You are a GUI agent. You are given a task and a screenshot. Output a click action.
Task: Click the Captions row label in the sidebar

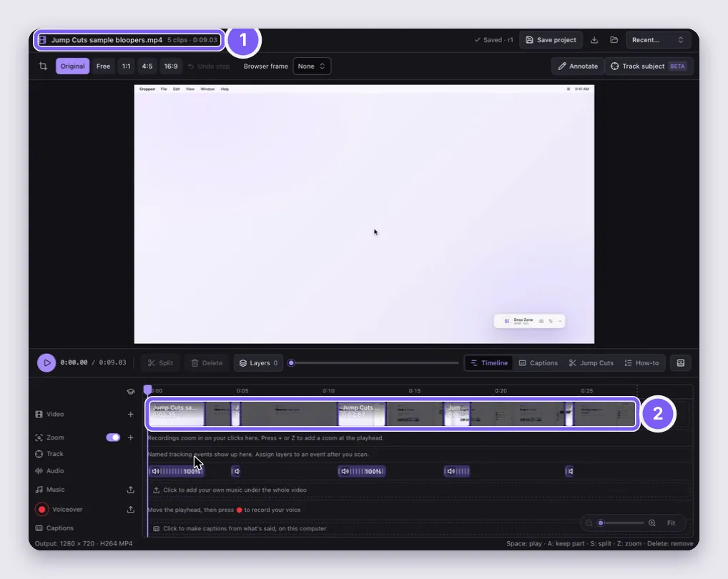tap(60, 528)
